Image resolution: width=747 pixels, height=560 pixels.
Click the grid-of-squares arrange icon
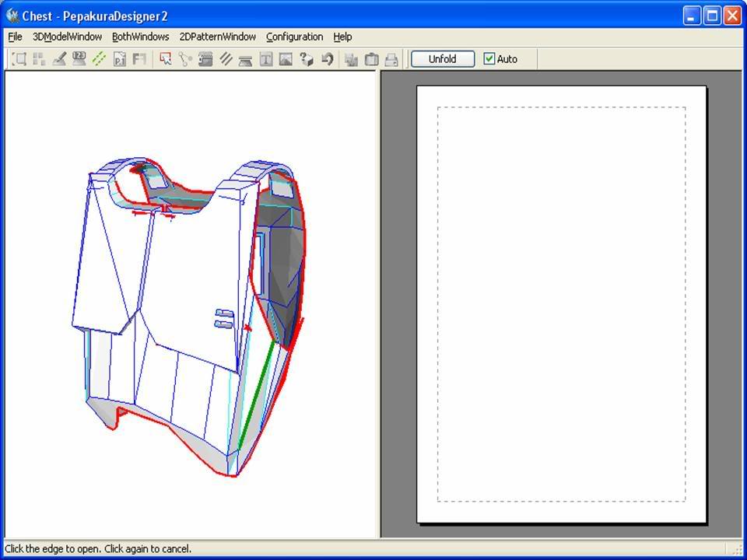[39, 59]
